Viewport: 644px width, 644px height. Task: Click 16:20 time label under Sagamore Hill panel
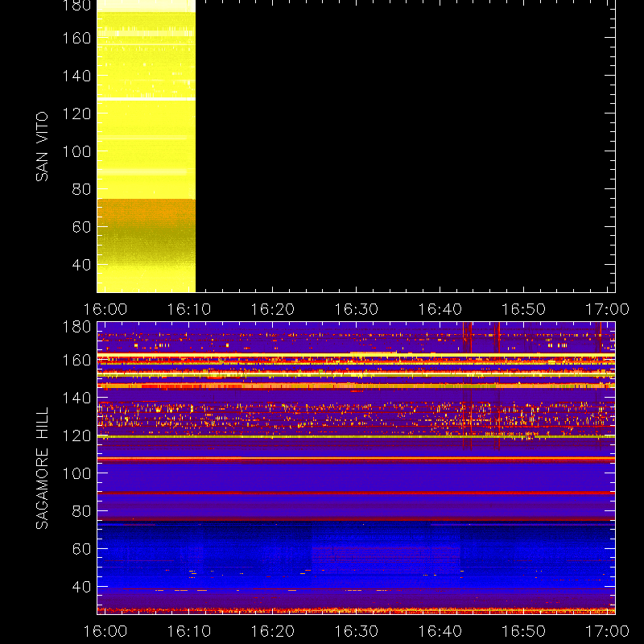point(273,631)
